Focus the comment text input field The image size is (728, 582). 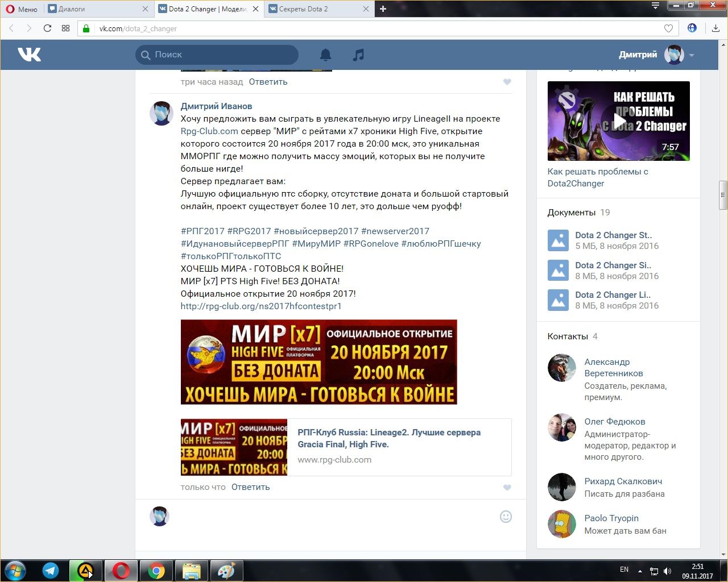pyautogui.click(x=336, y=517)
